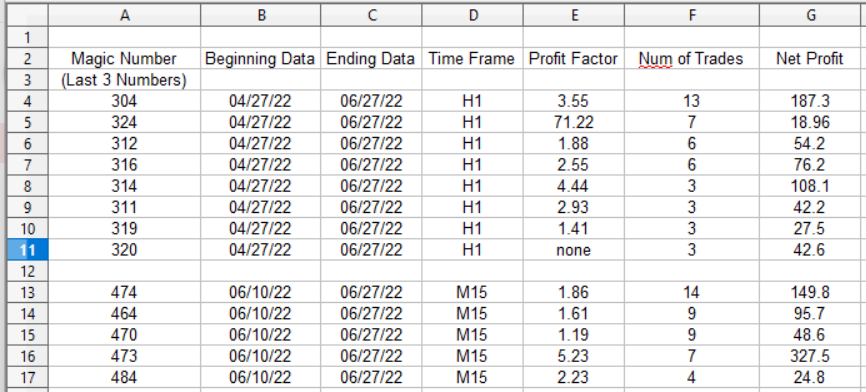Select row 17 header
This screenshot has width=866, height=392.
click(28, 378)
